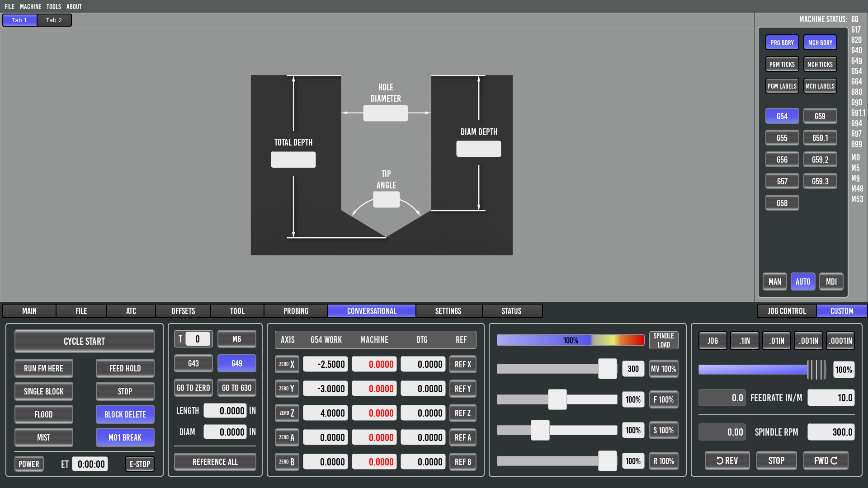Click the E-STOP button
The image size is (868, 488).
(x=140, y=464)
